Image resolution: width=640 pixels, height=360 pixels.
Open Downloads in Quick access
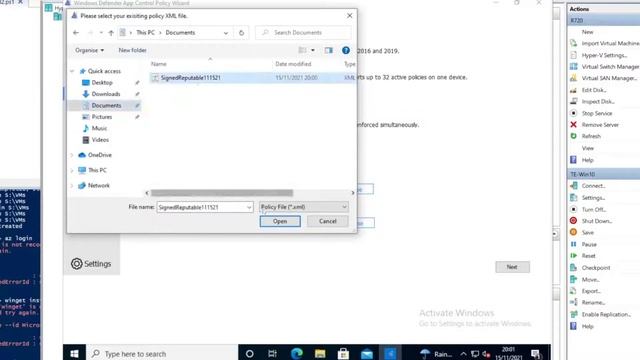tap(106, 94)
